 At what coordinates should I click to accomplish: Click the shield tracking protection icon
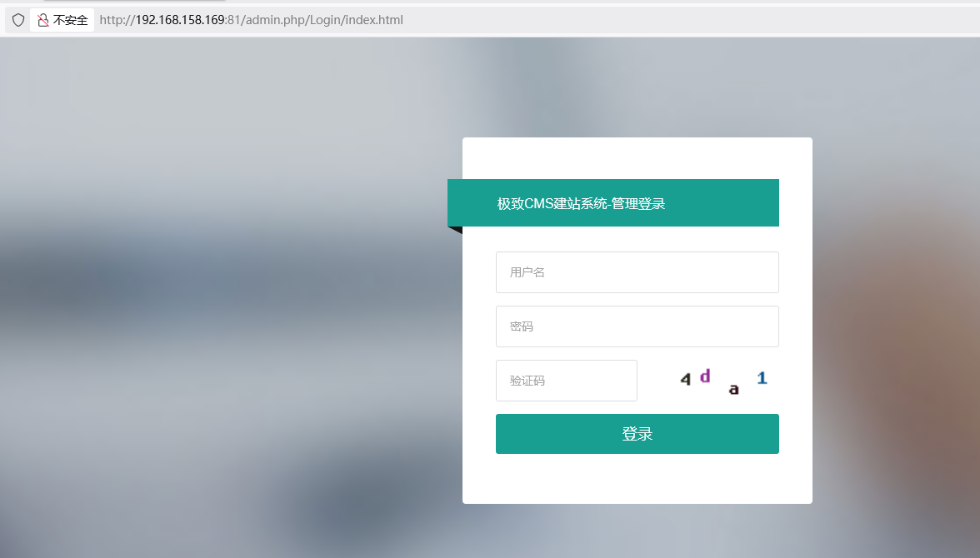click(x=18, y=20)
